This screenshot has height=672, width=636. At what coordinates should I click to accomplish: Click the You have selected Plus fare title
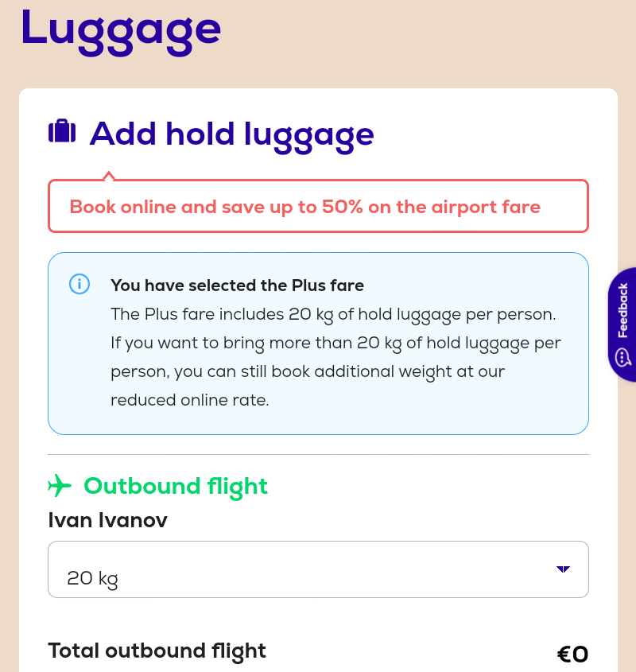(237, 286)
